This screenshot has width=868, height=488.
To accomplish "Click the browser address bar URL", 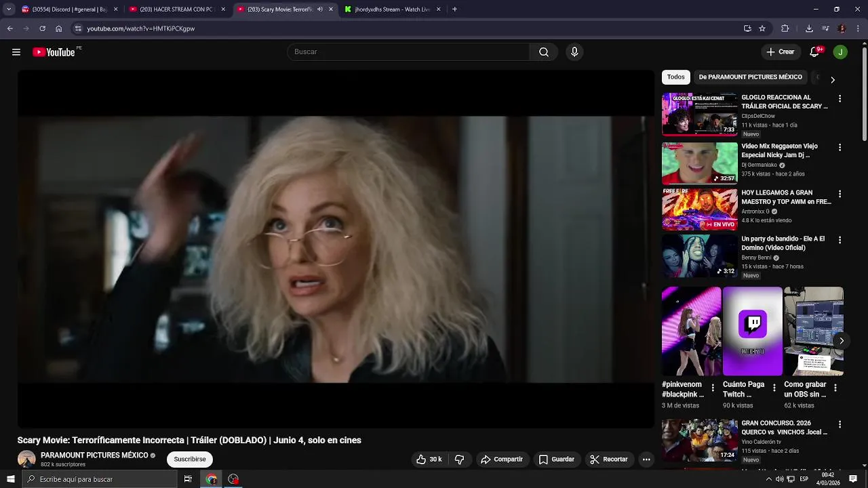I will [x=141, y=28].
